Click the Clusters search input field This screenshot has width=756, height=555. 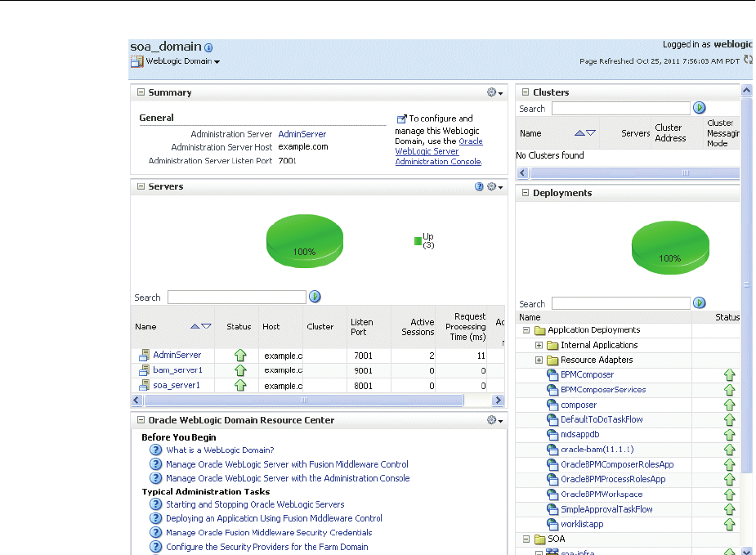[621, 108]
